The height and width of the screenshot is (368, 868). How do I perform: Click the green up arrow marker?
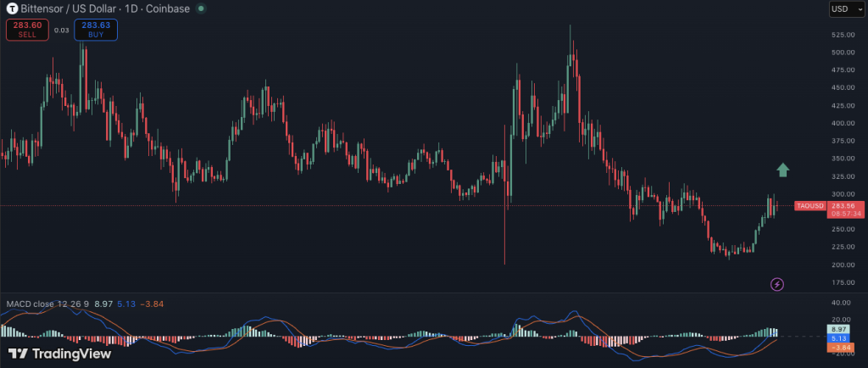pyautogui.click(x=783, y=170)
